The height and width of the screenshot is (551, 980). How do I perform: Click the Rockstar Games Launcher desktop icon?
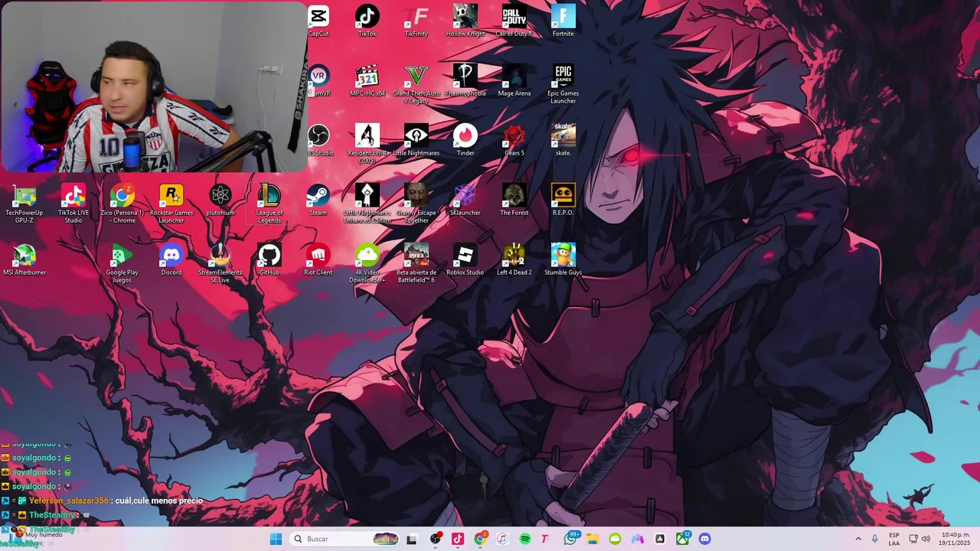pyautogui.click(x=171, y=204)
